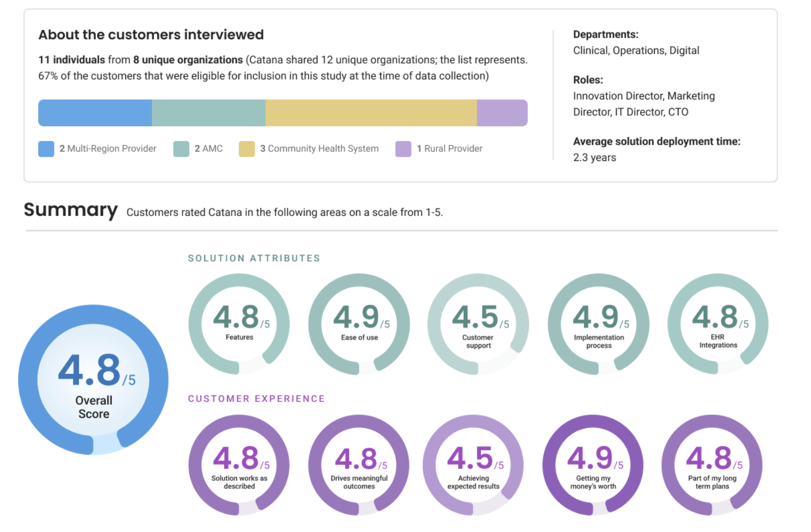The image size is (811, 532).
Task: Click the Summary heading
Action: coord(71,210)
